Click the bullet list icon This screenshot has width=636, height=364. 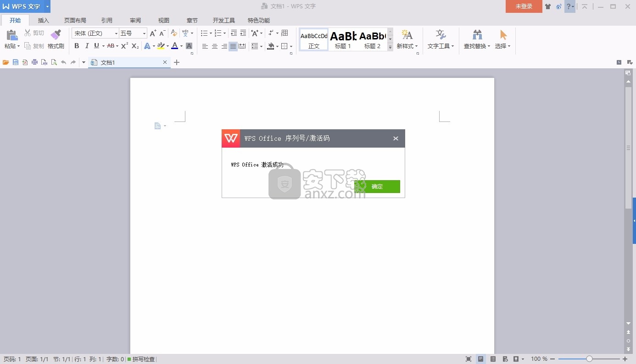point(204,33)
